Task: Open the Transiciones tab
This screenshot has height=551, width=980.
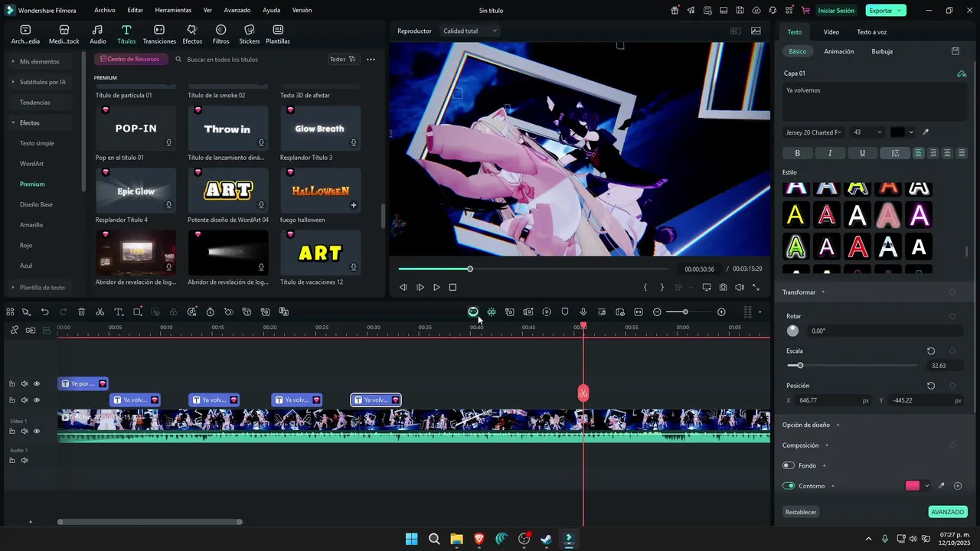Action: [159, 34]
